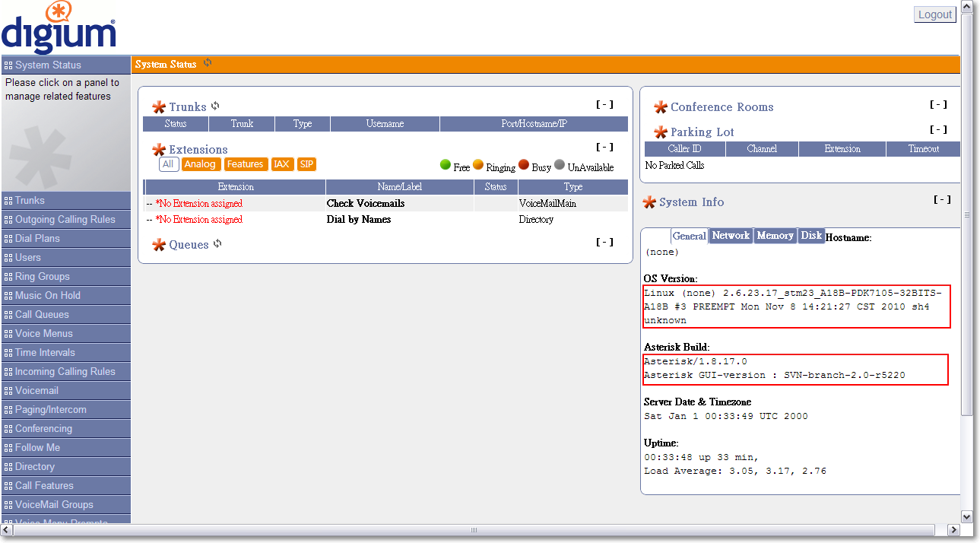The image size is (980, 543).
Task: Filter extensions by IAX
Action: pyautogui.click(x=282, y=164)
